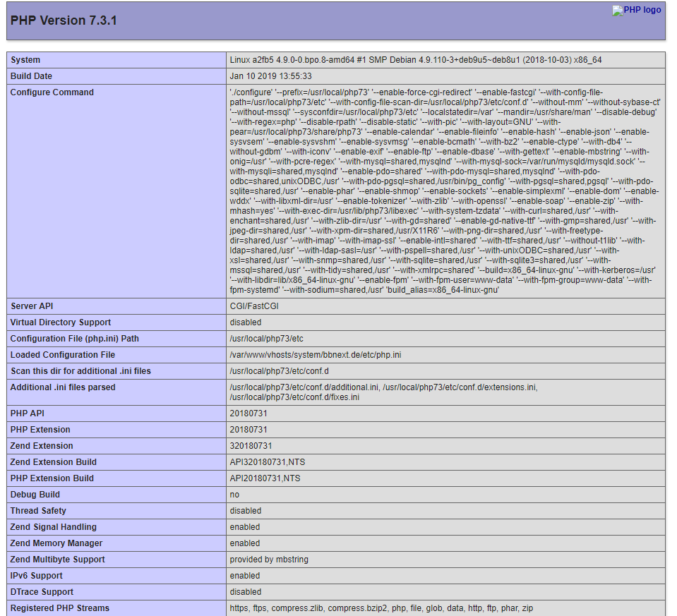Click disabled value for DTrace Support

coord(245,592)
